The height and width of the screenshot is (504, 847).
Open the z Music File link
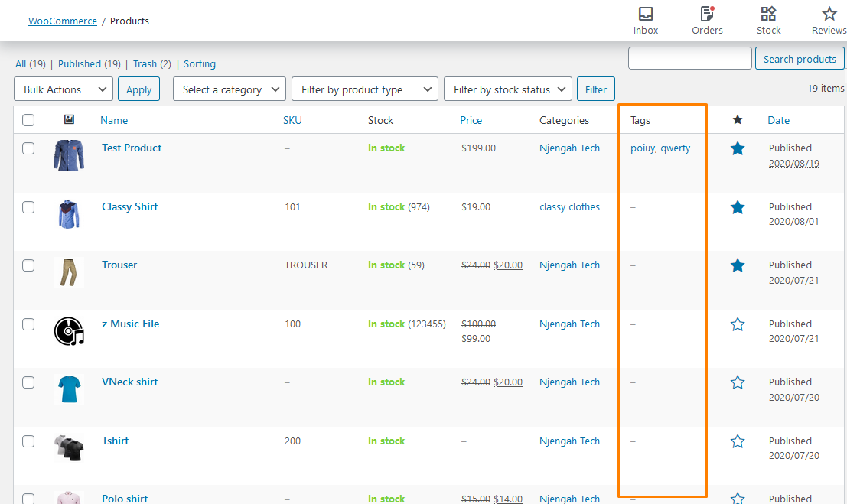point(131,324)
